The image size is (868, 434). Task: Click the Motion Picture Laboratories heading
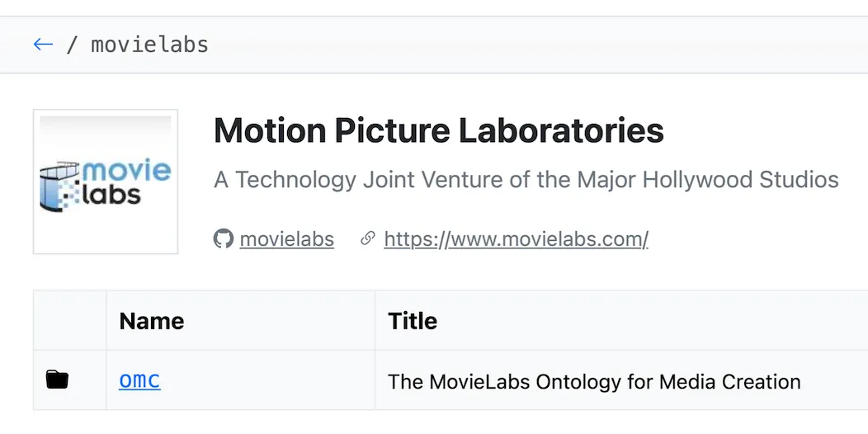pyautogui.click(x=438, y=130)
